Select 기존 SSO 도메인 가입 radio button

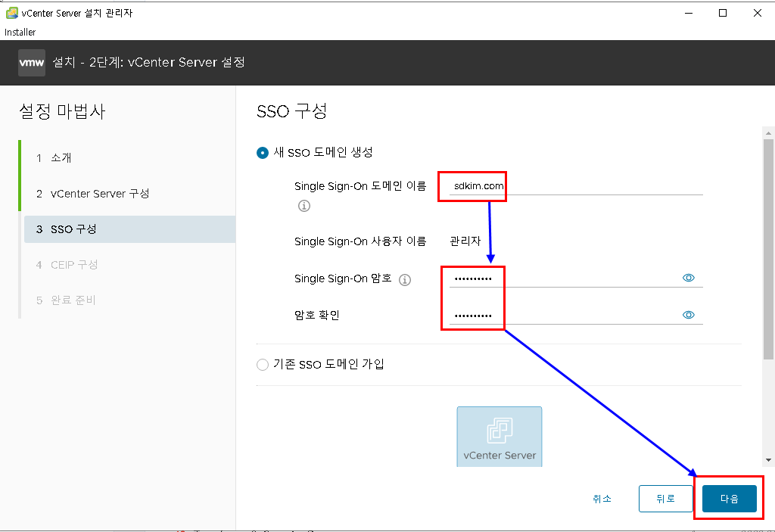[263, 365]
